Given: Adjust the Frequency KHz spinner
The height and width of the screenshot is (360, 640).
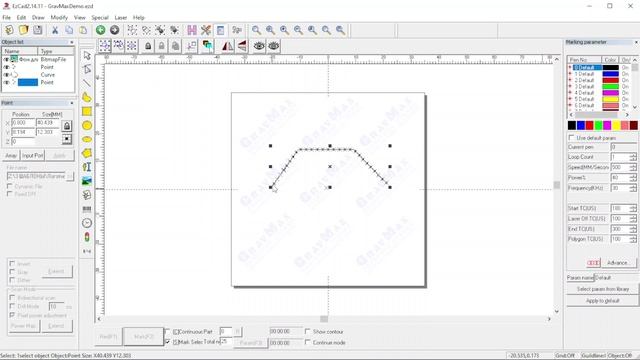Looking at the screenshot, I should pos(633,188).
